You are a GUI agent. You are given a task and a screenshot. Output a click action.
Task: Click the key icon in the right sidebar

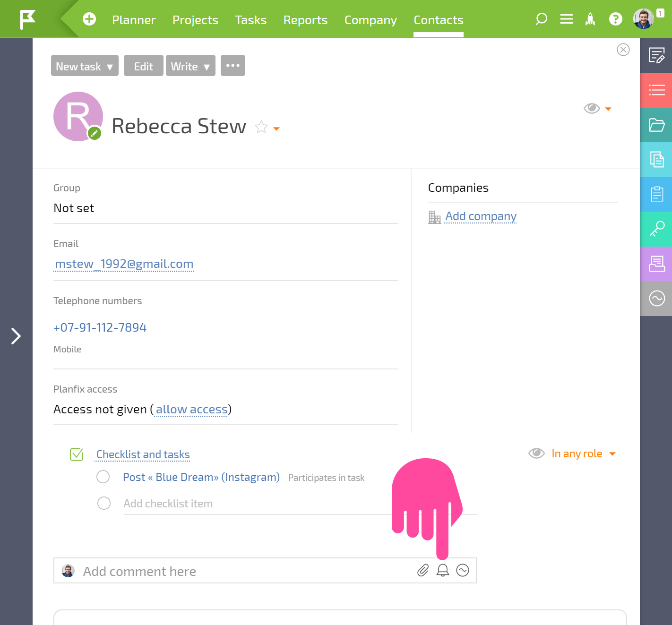[656, 229]
